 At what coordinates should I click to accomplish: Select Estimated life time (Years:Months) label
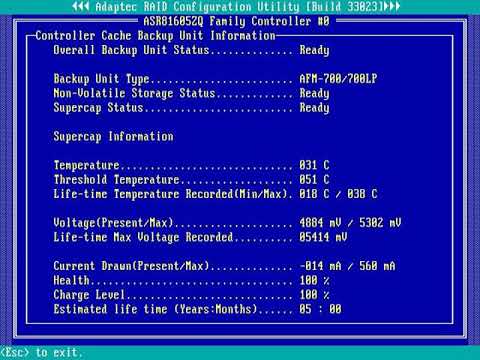coord(155,309)
